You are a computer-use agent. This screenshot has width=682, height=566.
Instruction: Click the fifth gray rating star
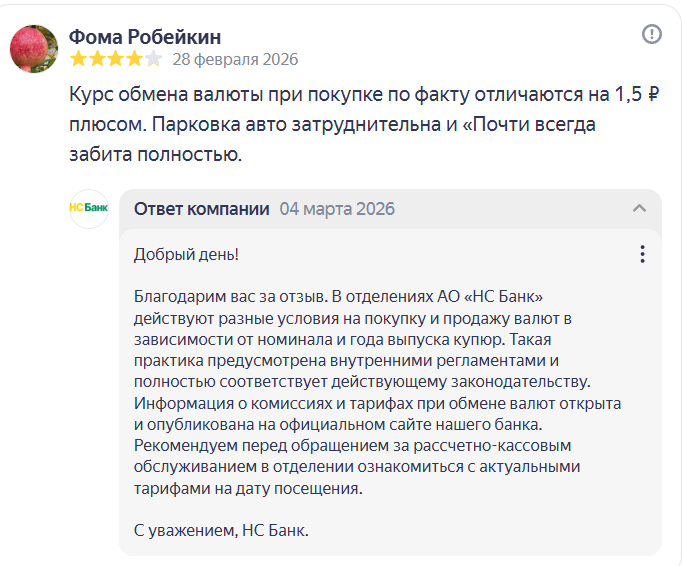153,59
